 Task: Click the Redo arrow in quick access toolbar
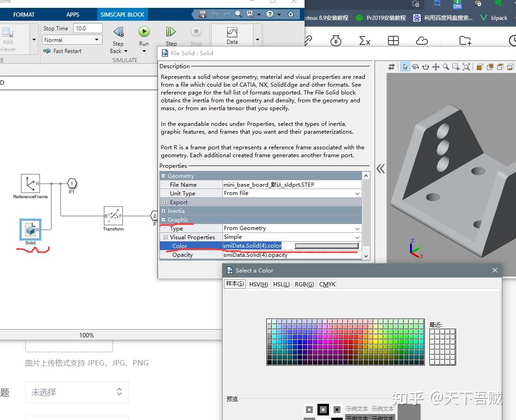click(x=226, y=14)
